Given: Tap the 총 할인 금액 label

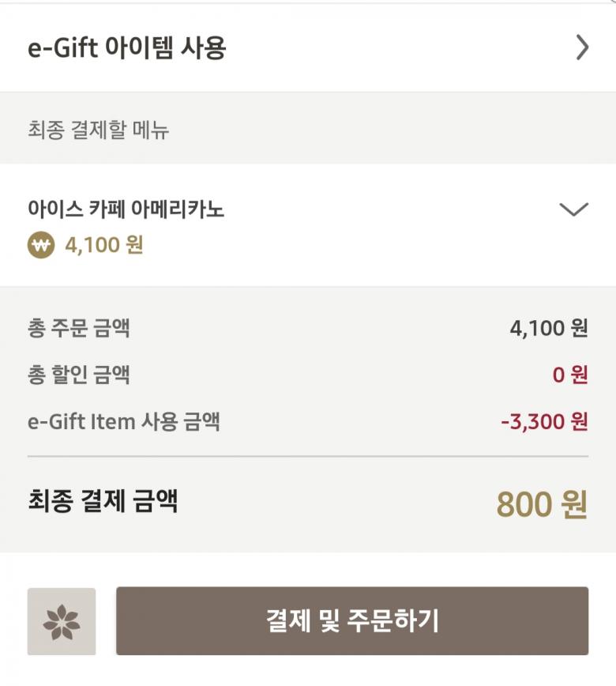Looking at the screenshot, I should point(79,375).
